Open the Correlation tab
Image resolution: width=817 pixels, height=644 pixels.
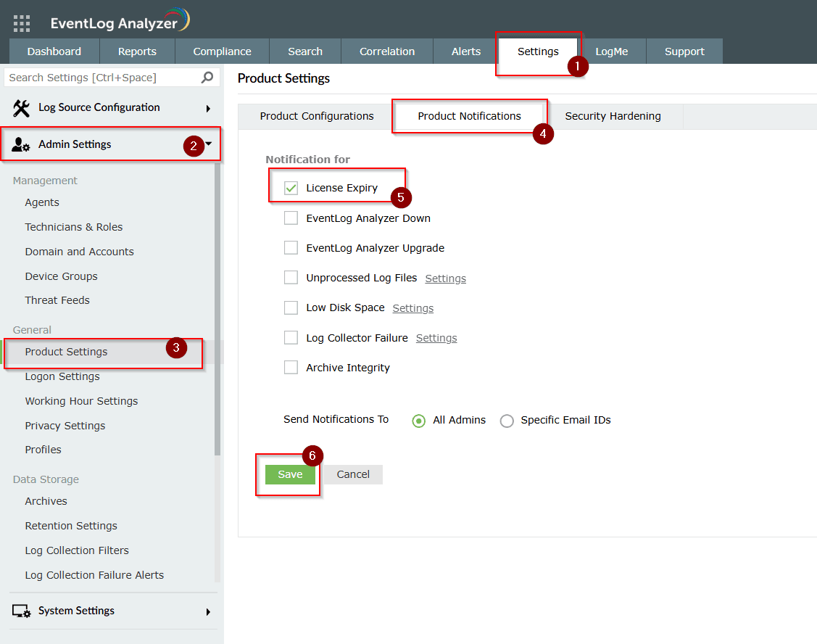click(x=387, y=51)
